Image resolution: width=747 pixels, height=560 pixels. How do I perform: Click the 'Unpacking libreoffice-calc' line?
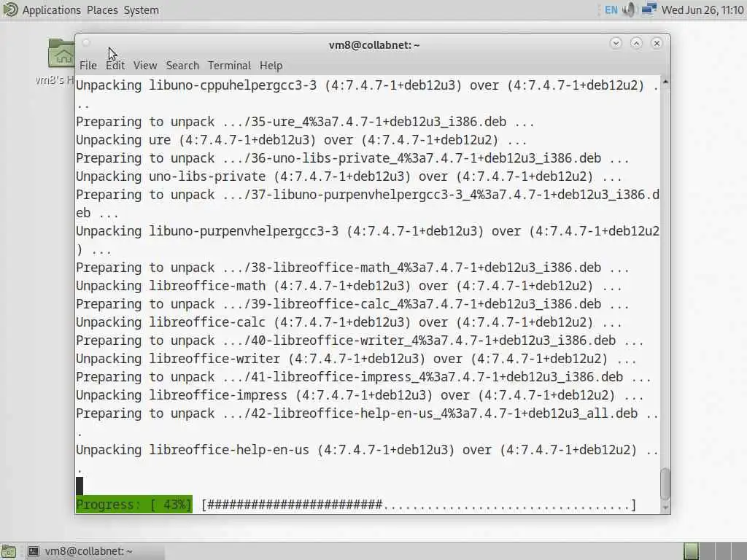349,322
